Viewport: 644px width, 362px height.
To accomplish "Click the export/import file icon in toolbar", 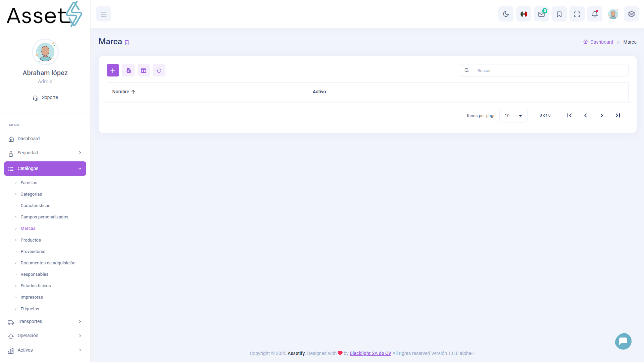I will pyautogui.click(x=128, y=70).
